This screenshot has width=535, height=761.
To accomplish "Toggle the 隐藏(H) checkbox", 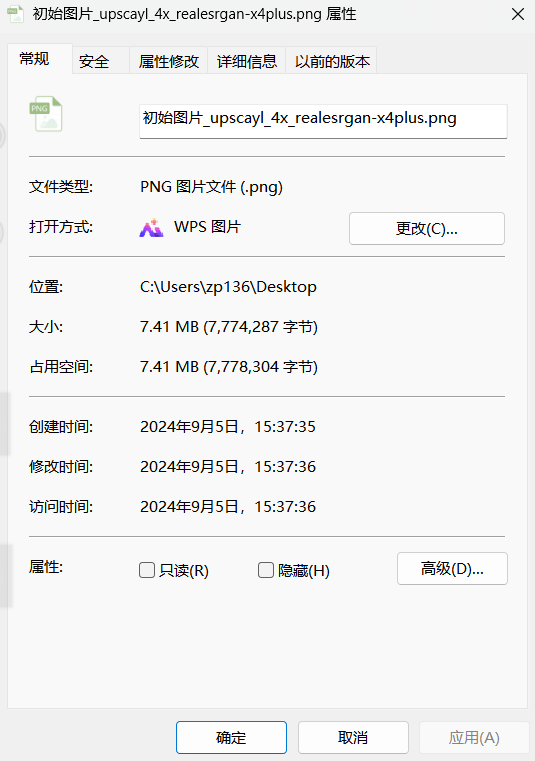I will coord(266,570).
